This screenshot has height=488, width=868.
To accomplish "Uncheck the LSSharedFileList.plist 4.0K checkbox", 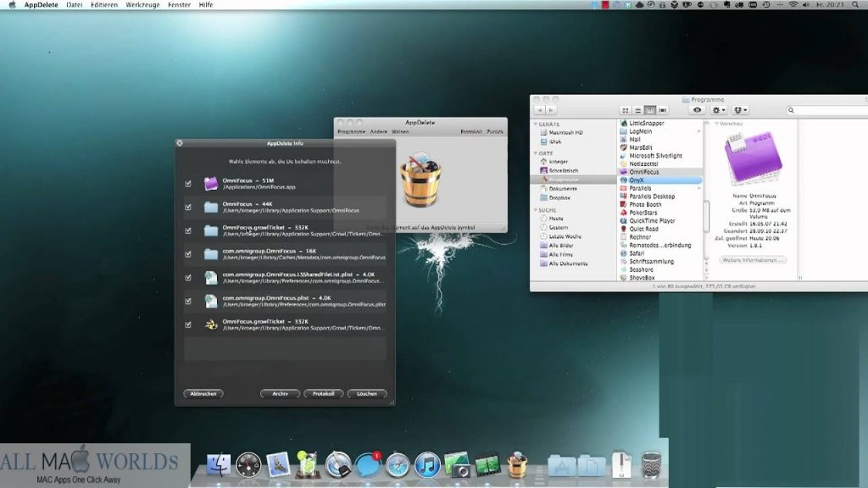I will pos(188,278).
